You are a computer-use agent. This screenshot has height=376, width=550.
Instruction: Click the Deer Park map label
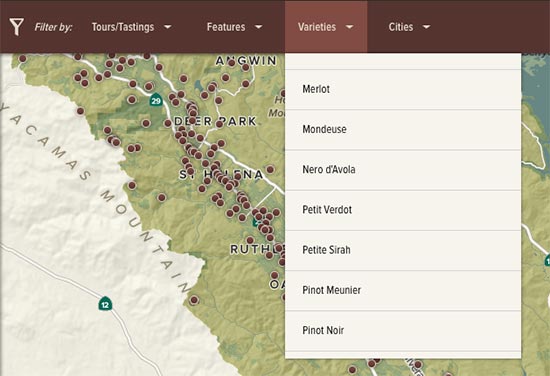coord(215,121)
